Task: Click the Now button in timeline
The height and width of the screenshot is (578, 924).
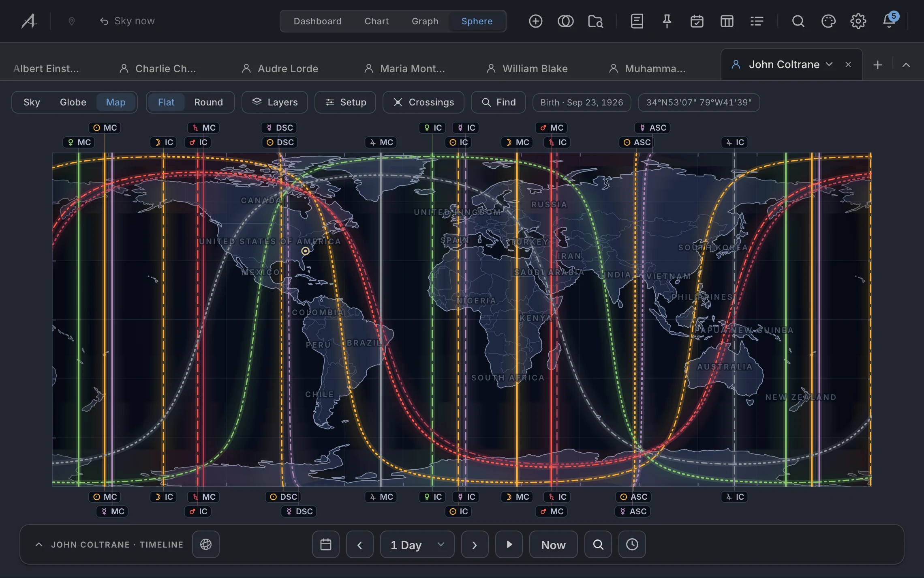Action: pyautogui.click(x=553, y=544)
